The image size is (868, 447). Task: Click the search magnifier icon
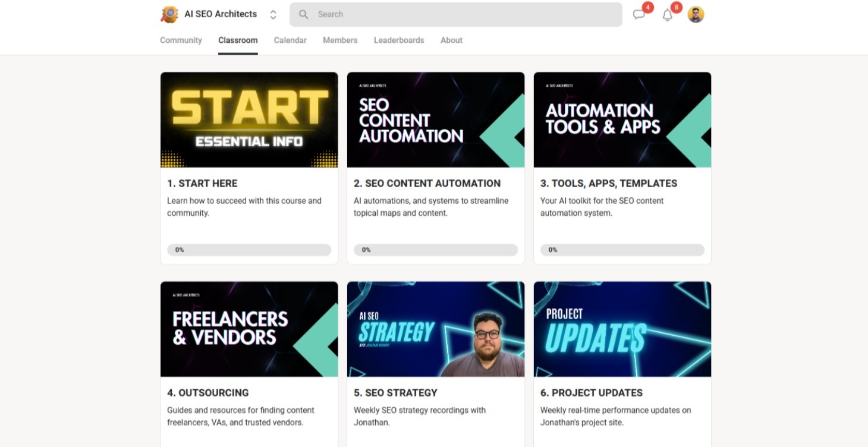pyautogui.click(x=303, y=14)
